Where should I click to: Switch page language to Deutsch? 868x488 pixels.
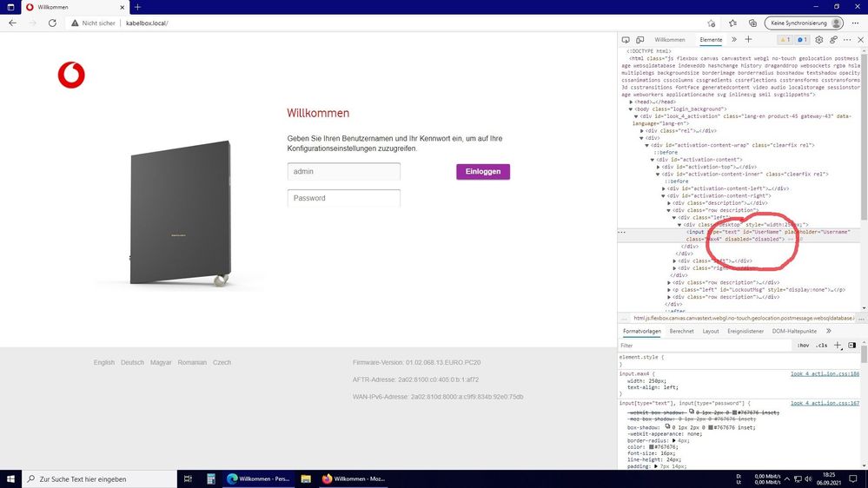(x=132, y=362)
